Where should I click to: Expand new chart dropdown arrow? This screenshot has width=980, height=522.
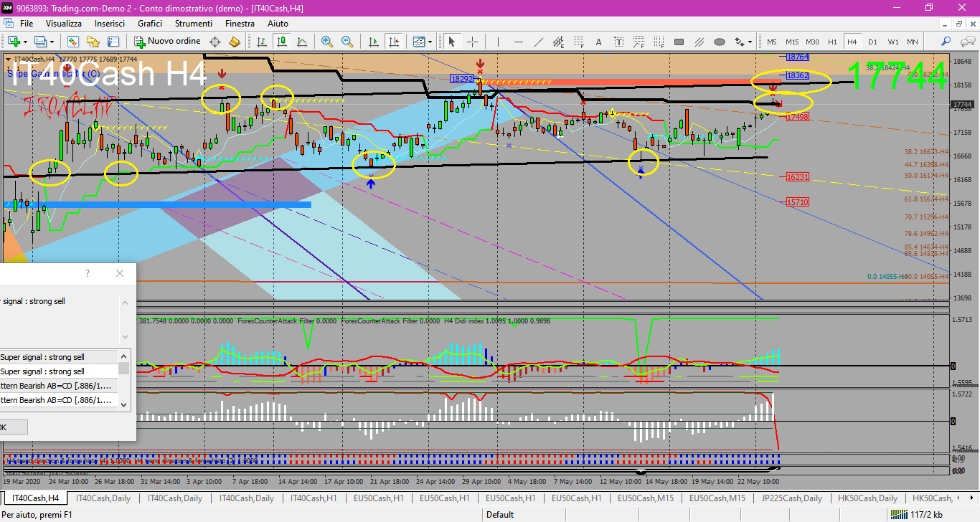coord(25,42)
